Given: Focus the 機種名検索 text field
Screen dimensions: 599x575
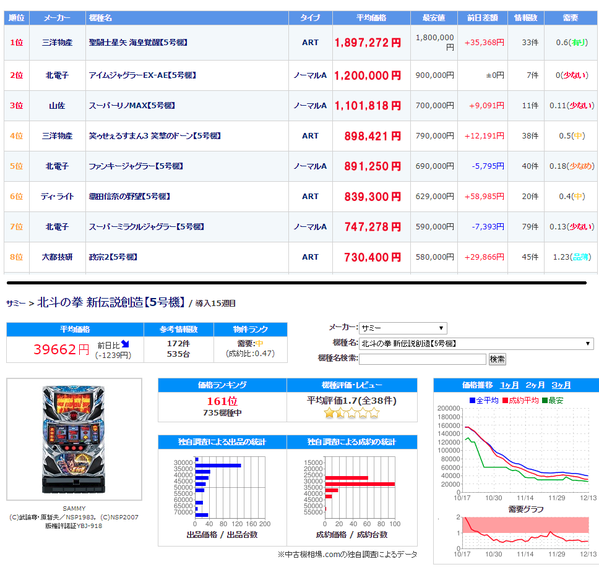Looking at the screenshot, I should 423,359.
